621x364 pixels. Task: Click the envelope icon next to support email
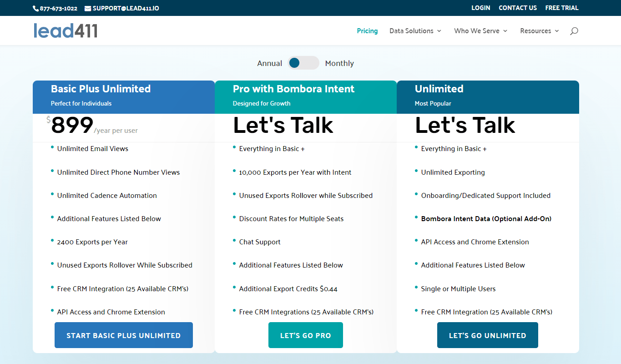pos(87,8)
